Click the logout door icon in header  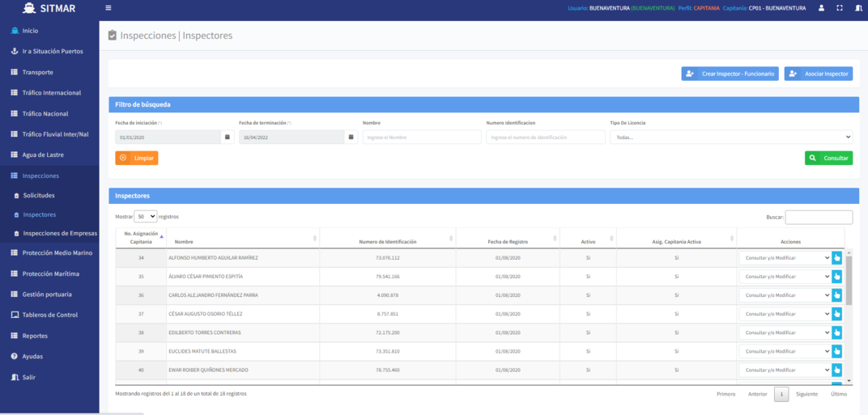pyautogui.click(x=857, y=8)
